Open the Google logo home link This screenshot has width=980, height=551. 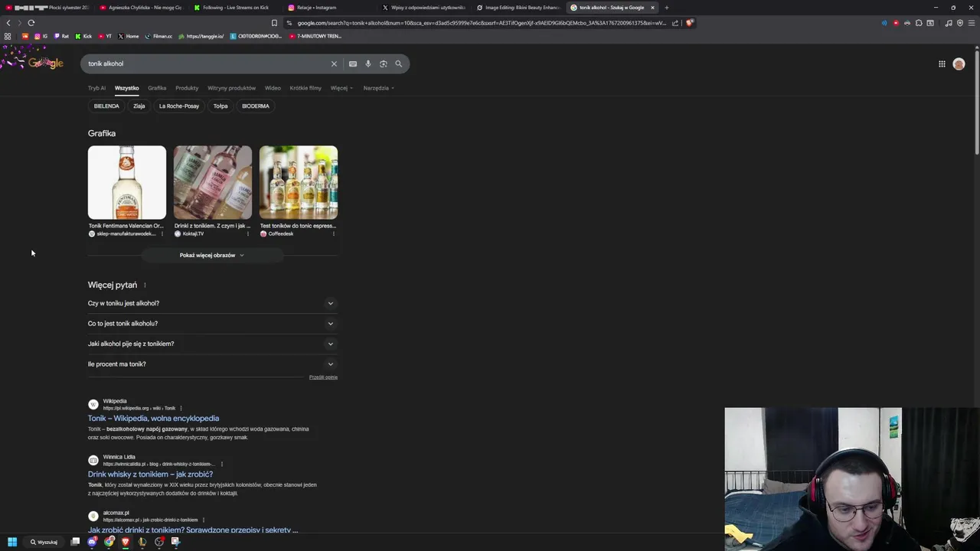(x=46, y=63)
